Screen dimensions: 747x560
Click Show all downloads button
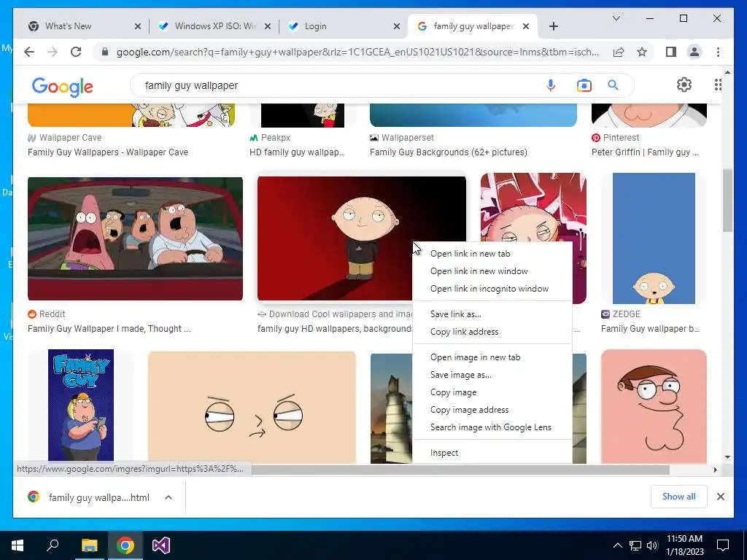pyautogui.click(x=679, y=497)
